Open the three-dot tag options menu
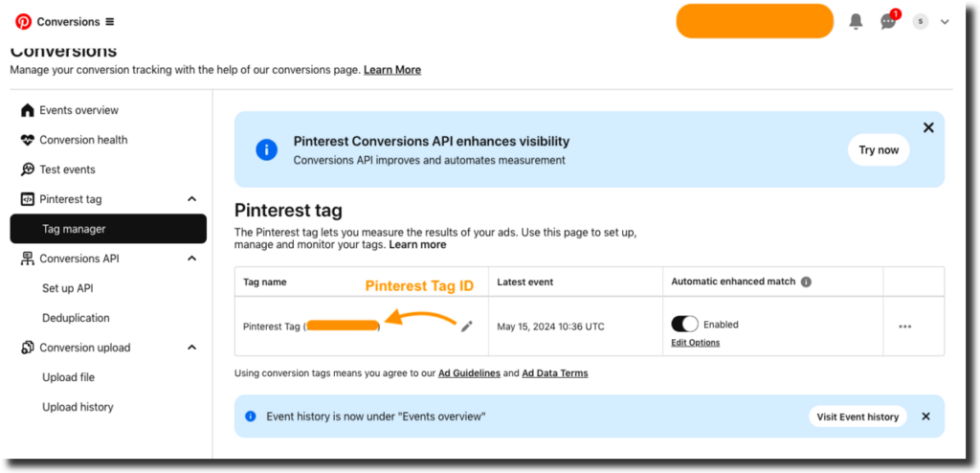Viewport: 980px width, 473px height. (904, 327)
